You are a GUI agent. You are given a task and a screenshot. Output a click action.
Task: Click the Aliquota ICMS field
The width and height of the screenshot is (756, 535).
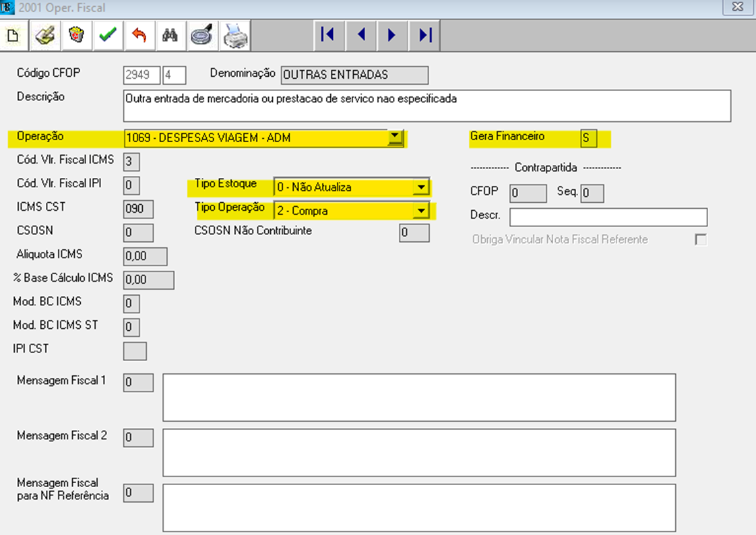tap(145, 257)
